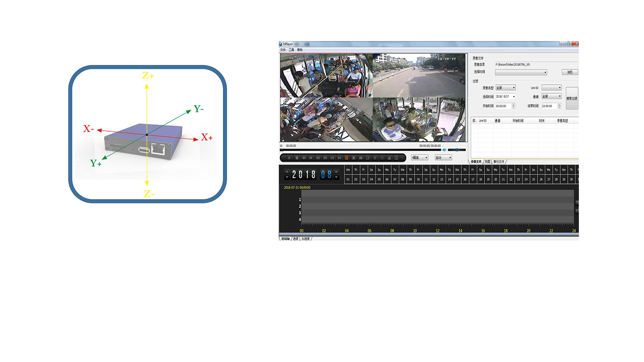Open the 文件 menu

[283, 50]
